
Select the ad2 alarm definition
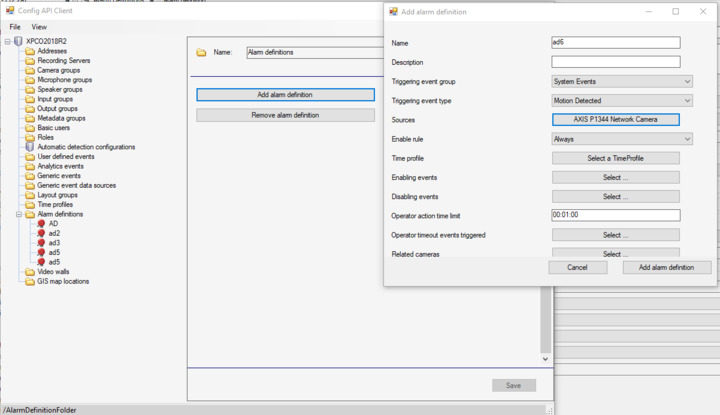click(54, 233)
